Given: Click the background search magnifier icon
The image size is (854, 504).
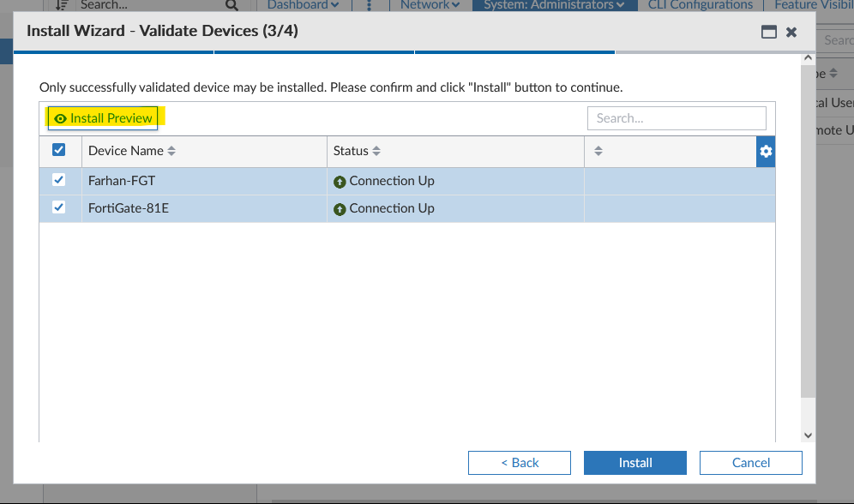Looking at the screenshot, I should coord(232,5).
